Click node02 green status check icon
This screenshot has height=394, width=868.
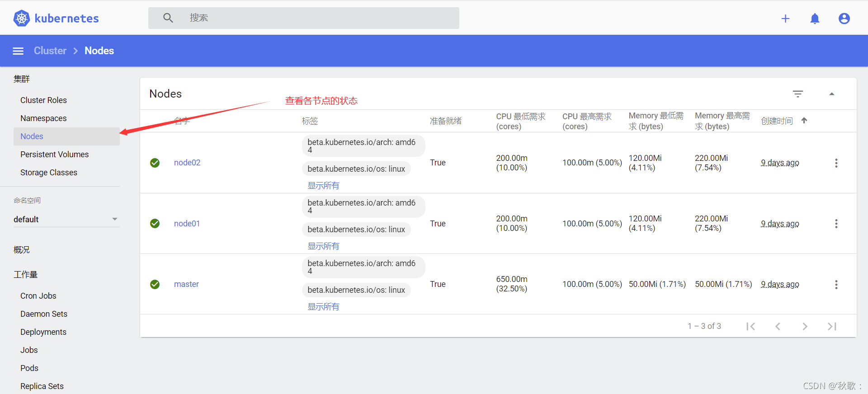155,163
